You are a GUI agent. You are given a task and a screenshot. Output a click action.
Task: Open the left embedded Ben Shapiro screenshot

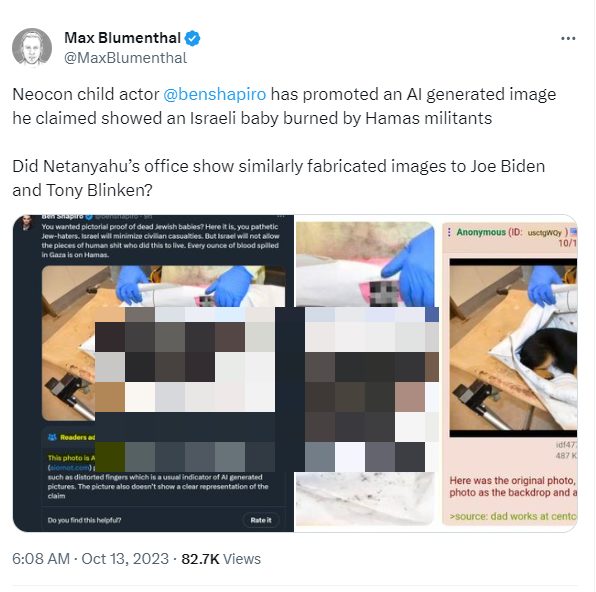153,373
